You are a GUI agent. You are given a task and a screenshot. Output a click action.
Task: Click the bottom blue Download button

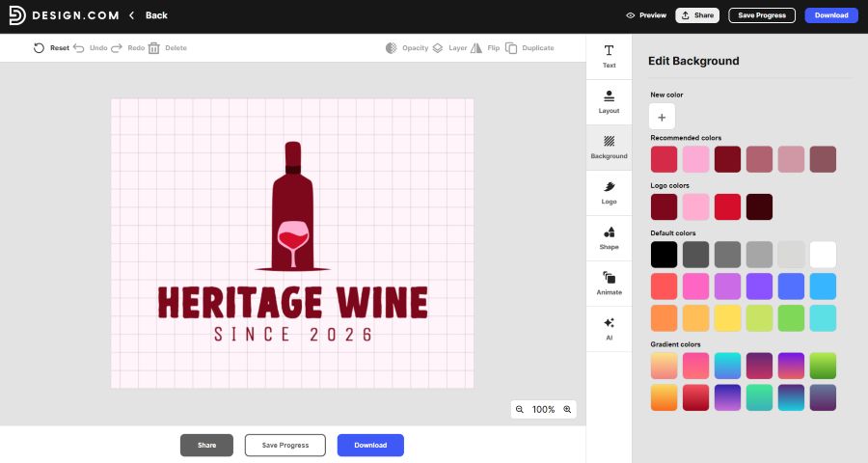click(370, 446)
